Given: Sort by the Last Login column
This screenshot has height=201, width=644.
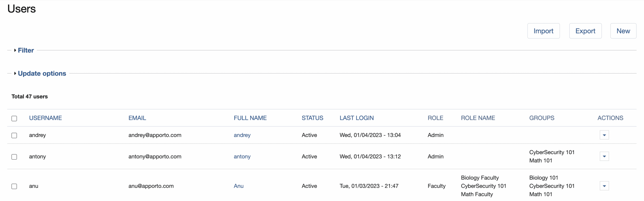Looking at the screenshot, I should point(356,118).
